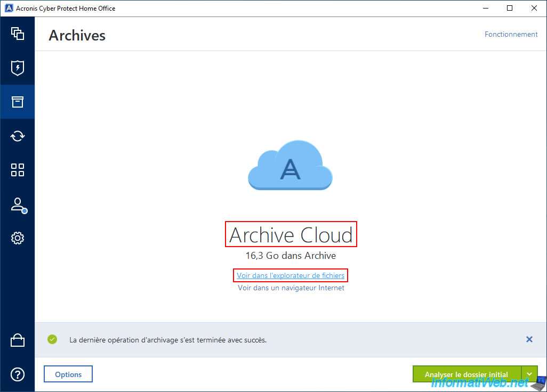Open the Account section

point(18,205)
